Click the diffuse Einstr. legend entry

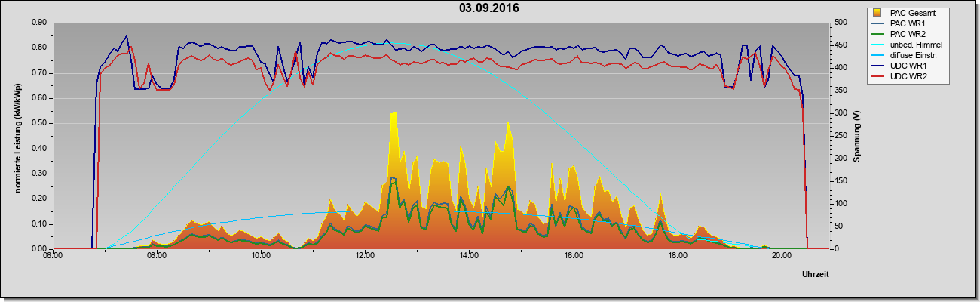914,55
